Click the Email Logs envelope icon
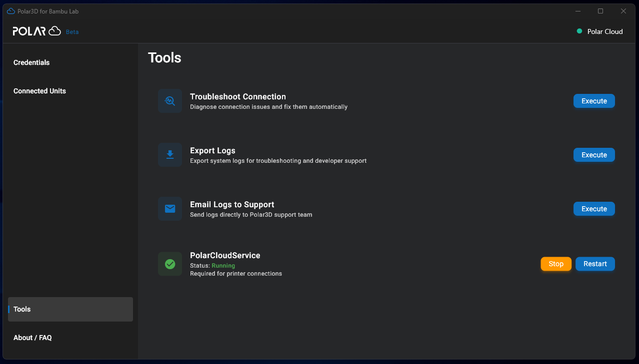 coord(170,209)
